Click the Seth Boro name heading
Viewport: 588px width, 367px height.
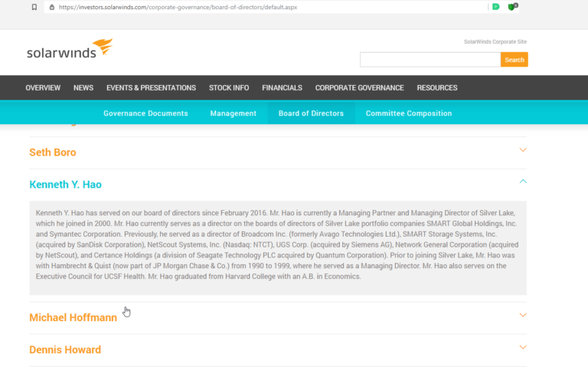pyautogui.click(x=53, y=152)
